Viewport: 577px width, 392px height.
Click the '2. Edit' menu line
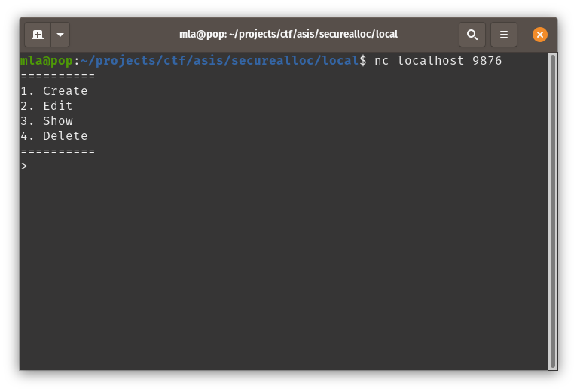coord(47,106)
